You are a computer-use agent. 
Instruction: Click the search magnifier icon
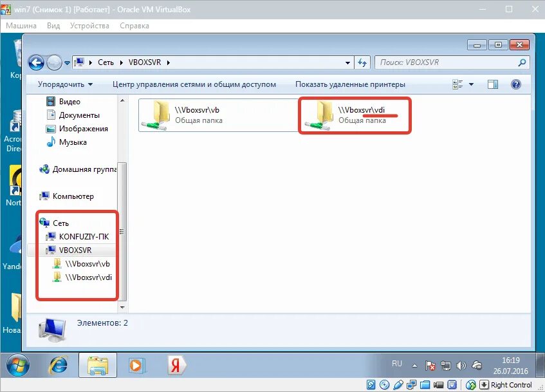click(522, 62)
